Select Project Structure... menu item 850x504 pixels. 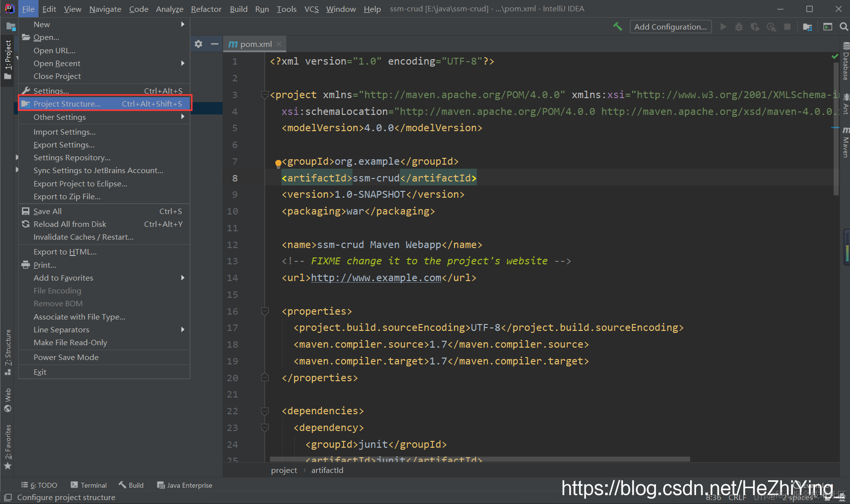[104, 104]
